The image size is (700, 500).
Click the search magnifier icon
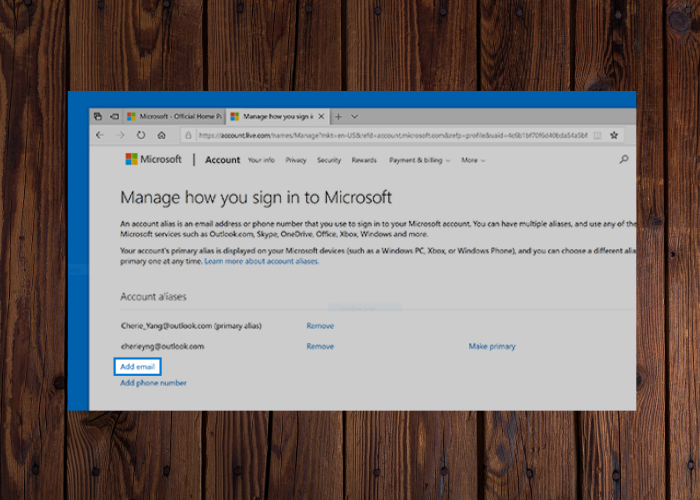tap(624, 159)
